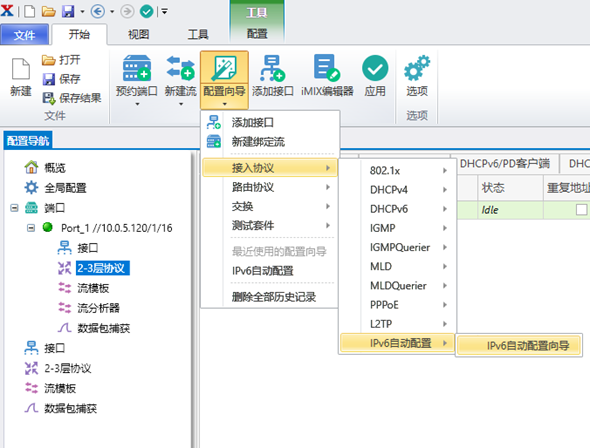Click the 新建 blank document icon

click(x=21, y=69)
